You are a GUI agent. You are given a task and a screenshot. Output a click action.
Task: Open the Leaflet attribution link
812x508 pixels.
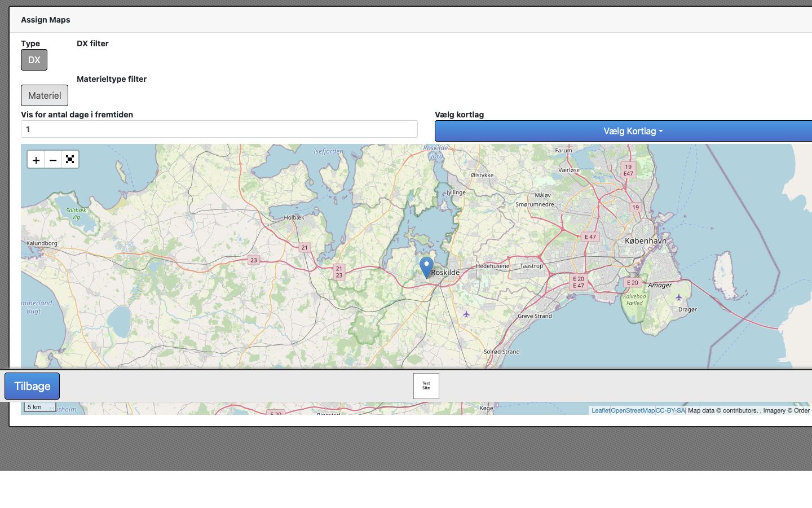point(601,410)
